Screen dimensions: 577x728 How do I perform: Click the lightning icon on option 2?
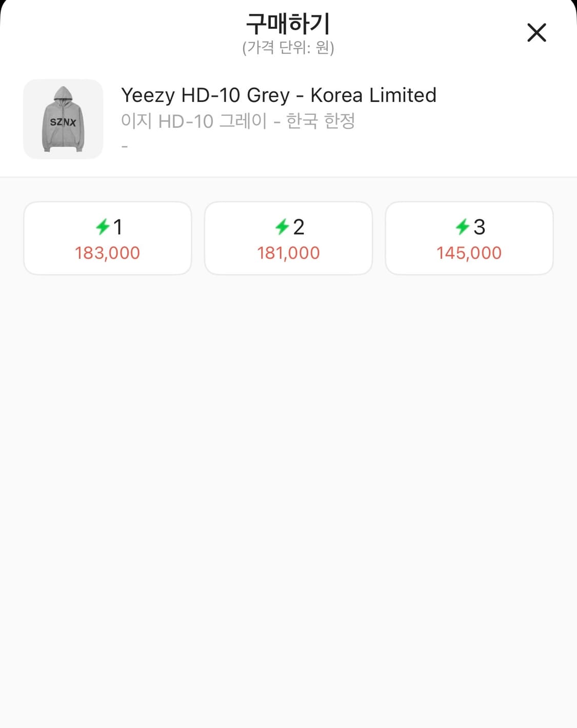[282, 227]
